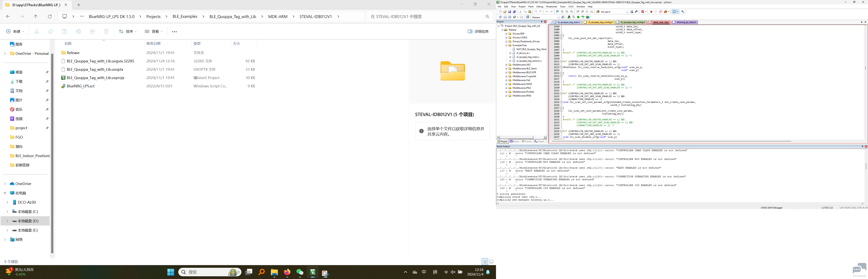This screenshot has width=868, height=279.
Task: Open ble_api.h find combo box dropdown
Action: [x=627, y=12]
